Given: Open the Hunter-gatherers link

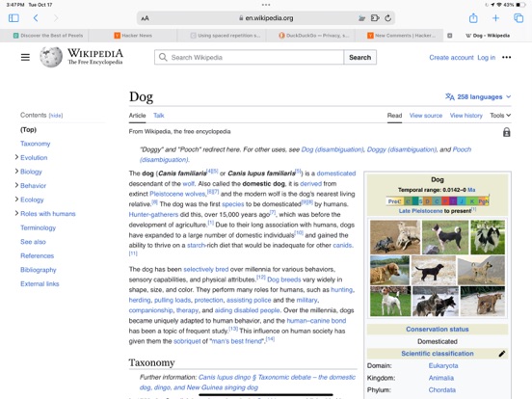Looking at the screenshot, I should tap(153, 214).
